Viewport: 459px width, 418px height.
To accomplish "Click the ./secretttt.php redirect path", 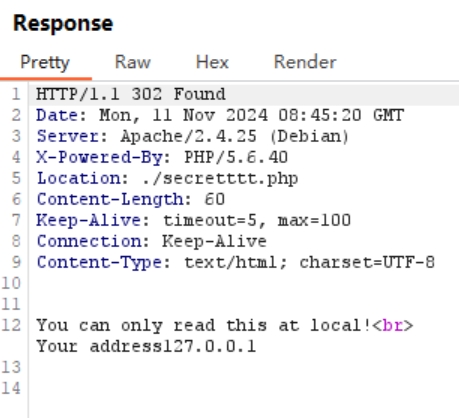I will [x=220, y=179].
